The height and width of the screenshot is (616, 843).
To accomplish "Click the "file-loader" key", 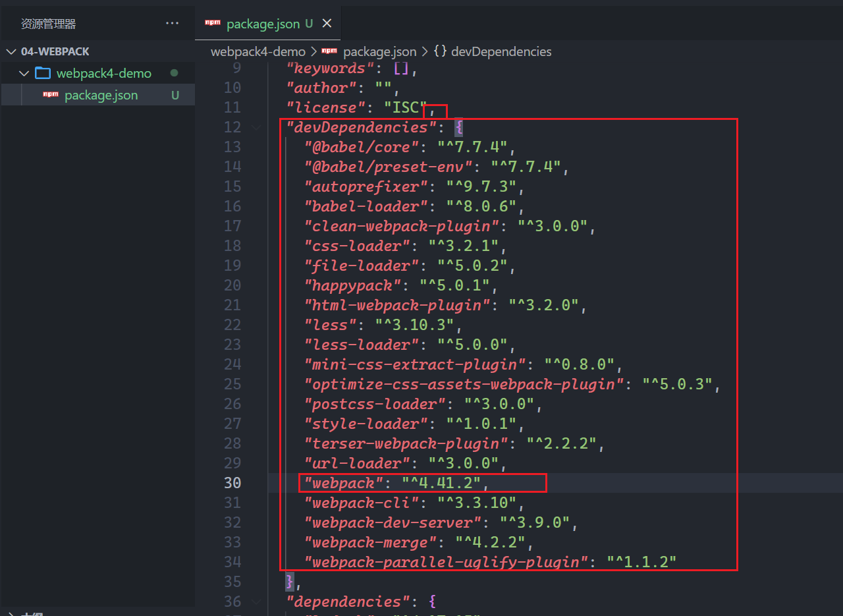I will point(362,266).
